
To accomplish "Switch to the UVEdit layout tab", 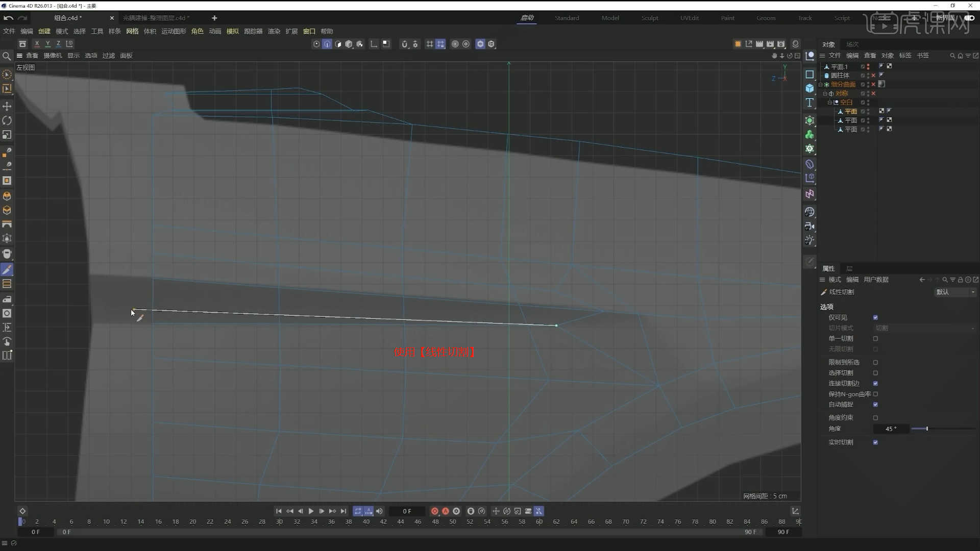I will [x=690, y=18].
